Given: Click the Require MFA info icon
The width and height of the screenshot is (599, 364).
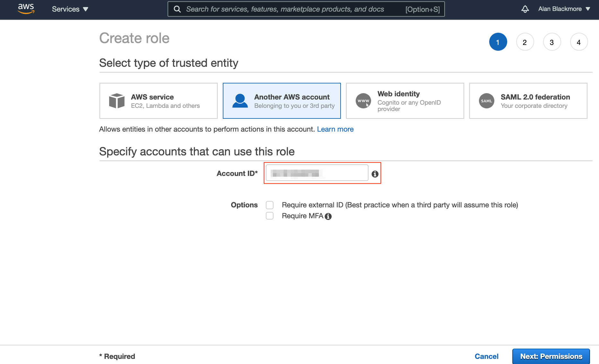Looking at the screenshot, I should (x=328, y=216).
